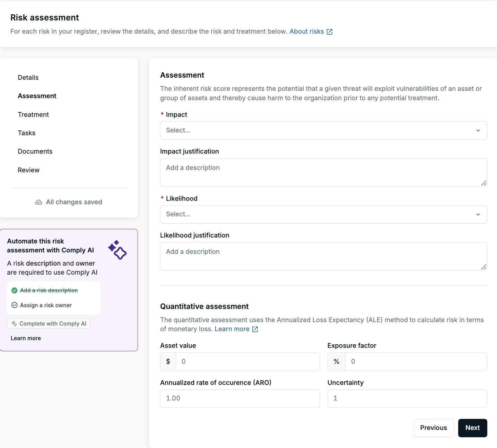Click the percent sign prefix of Exposure factor
The image size is (497, 448).
[337, 362]
